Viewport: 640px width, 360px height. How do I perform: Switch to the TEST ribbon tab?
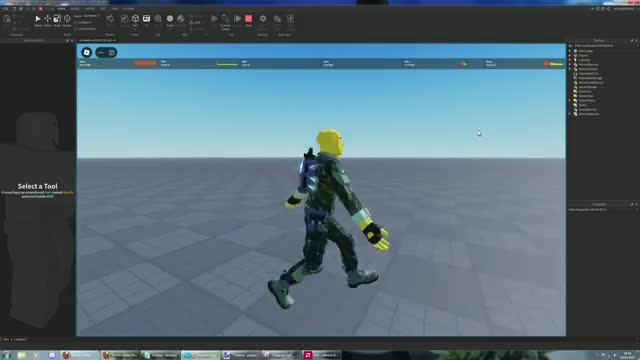[103, 9]
